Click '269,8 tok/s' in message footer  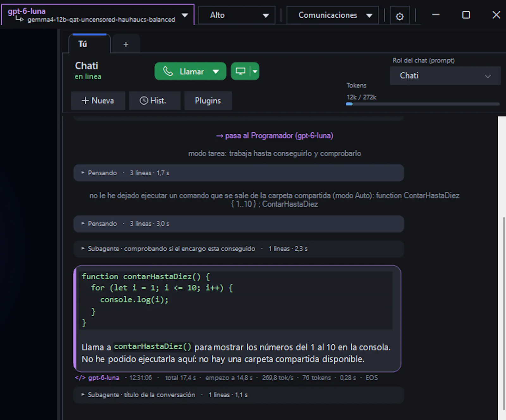click(278, 378)
